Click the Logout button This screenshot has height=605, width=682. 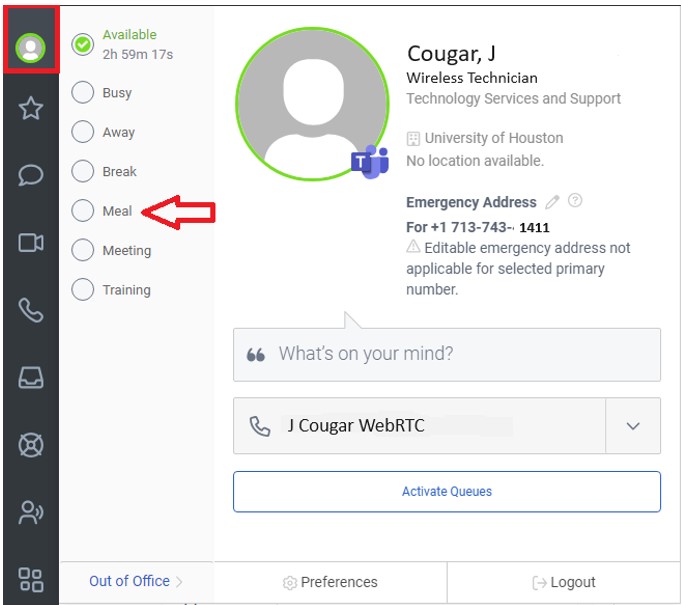[x=564, y=582]
